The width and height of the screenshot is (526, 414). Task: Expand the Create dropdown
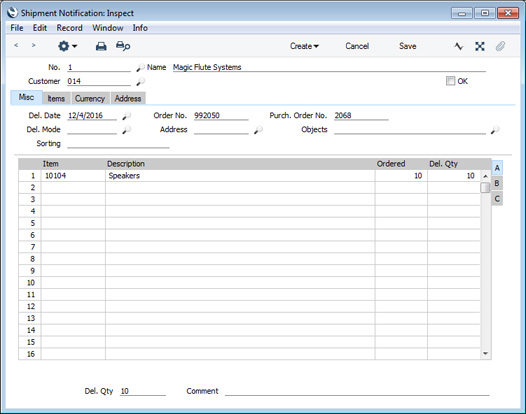(304, 46)
